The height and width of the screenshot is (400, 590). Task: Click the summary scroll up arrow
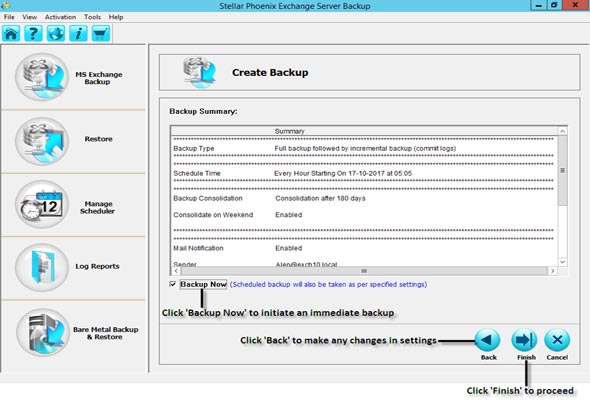pos(563,131)
